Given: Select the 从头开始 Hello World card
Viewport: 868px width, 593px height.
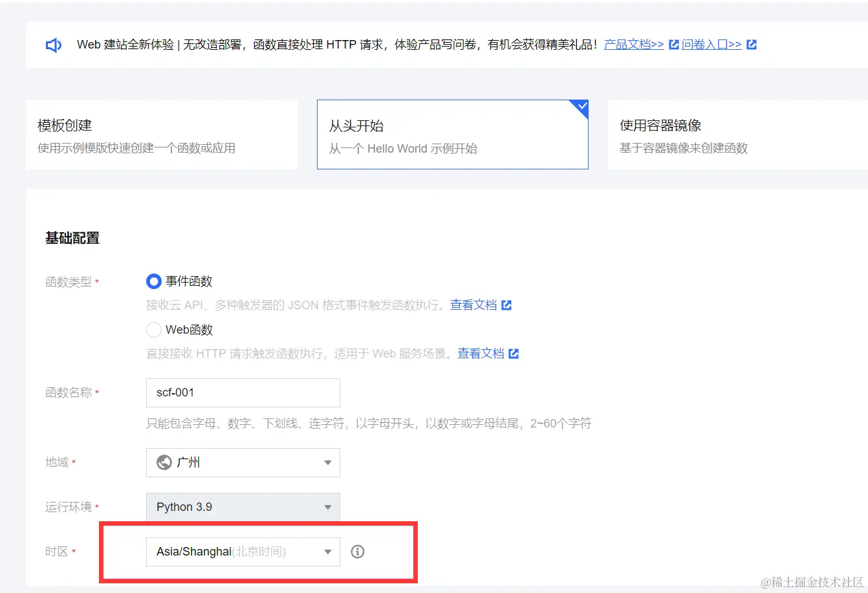Looking at the screenshot, I should click(x=452, y=134).
